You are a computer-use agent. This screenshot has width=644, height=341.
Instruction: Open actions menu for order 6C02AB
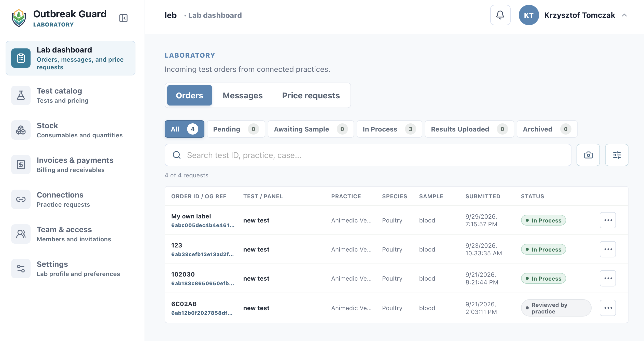(x=608, y=308)
